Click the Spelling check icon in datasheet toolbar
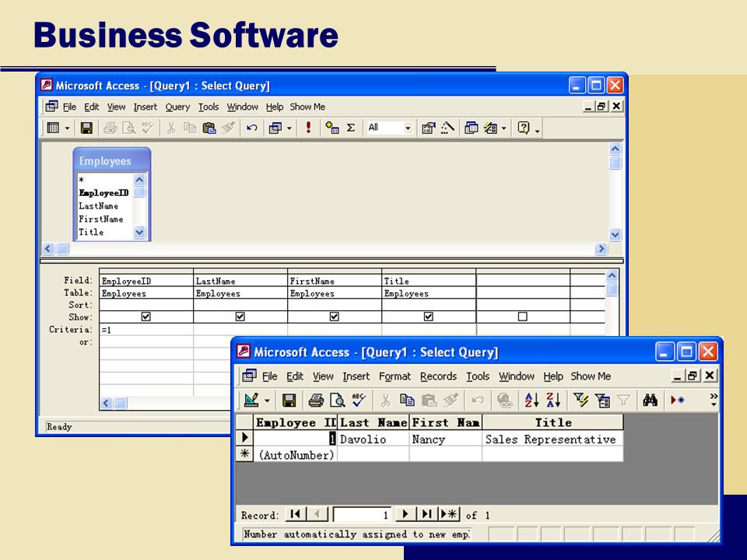This screenshot has height=560, width=747. pos(359,400)
